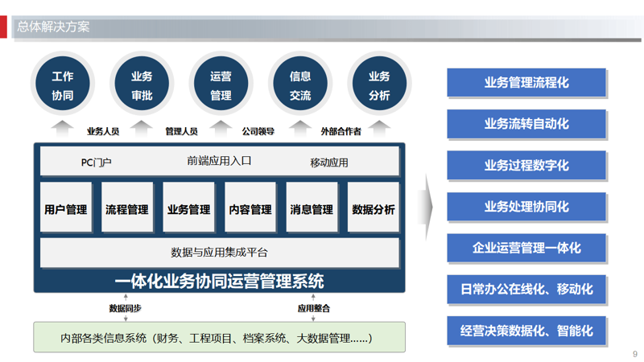This screenshot has width=644, height=362.
Task: Click the 业务管理流程化 blue box
Action: pos(526,83)
